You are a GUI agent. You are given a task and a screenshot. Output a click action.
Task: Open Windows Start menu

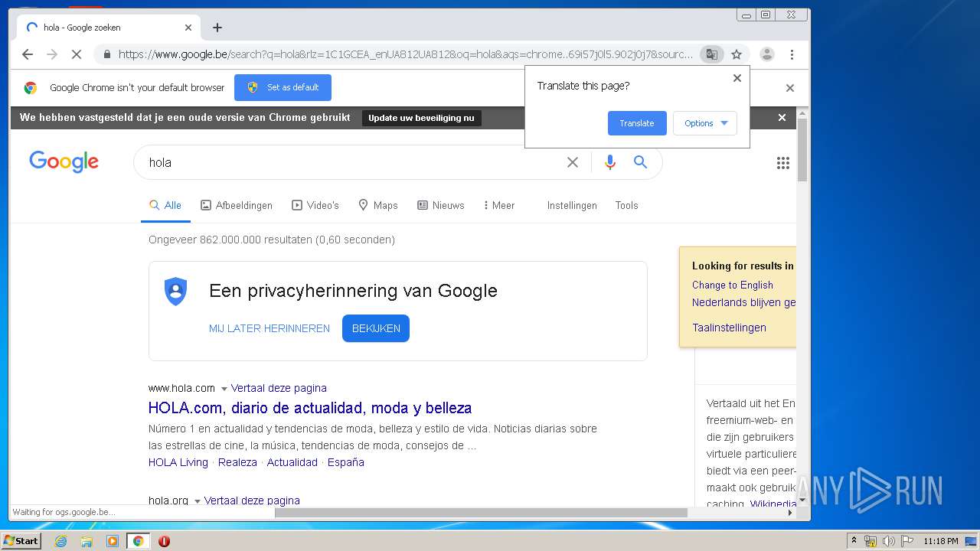[x=21, y=541]
